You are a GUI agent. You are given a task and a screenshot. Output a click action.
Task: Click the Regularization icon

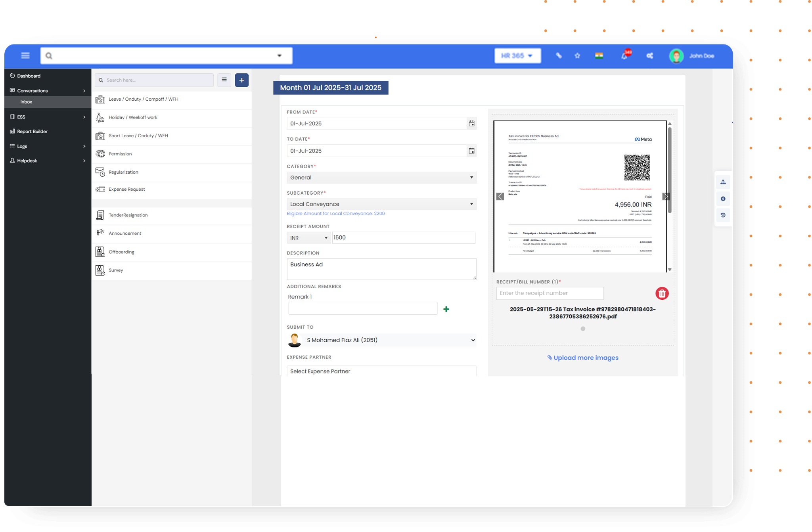pos(100,172)
